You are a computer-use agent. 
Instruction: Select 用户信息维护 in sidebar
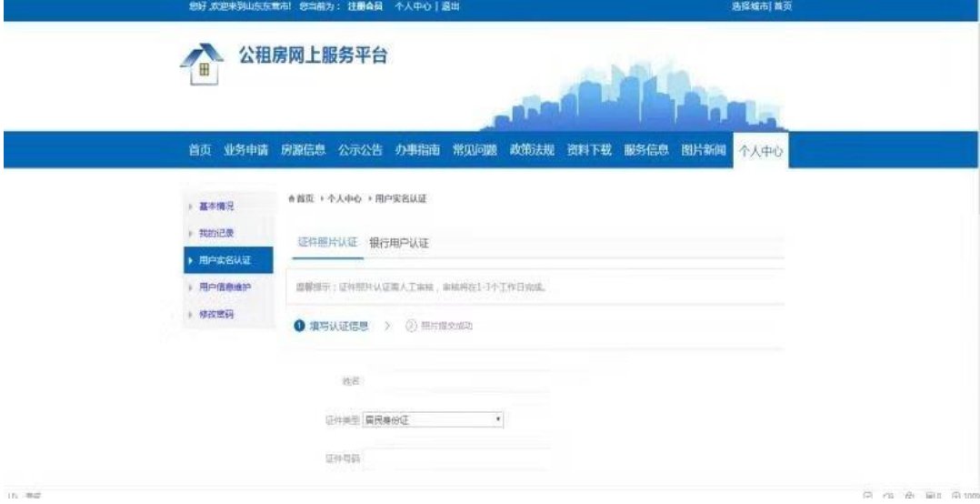pyautogui.click(x=224, y=287)
